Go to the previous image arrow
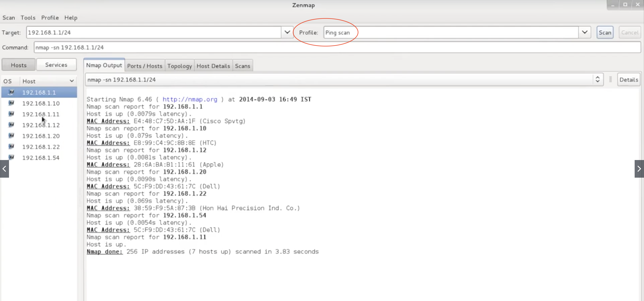 pos(4,169)
